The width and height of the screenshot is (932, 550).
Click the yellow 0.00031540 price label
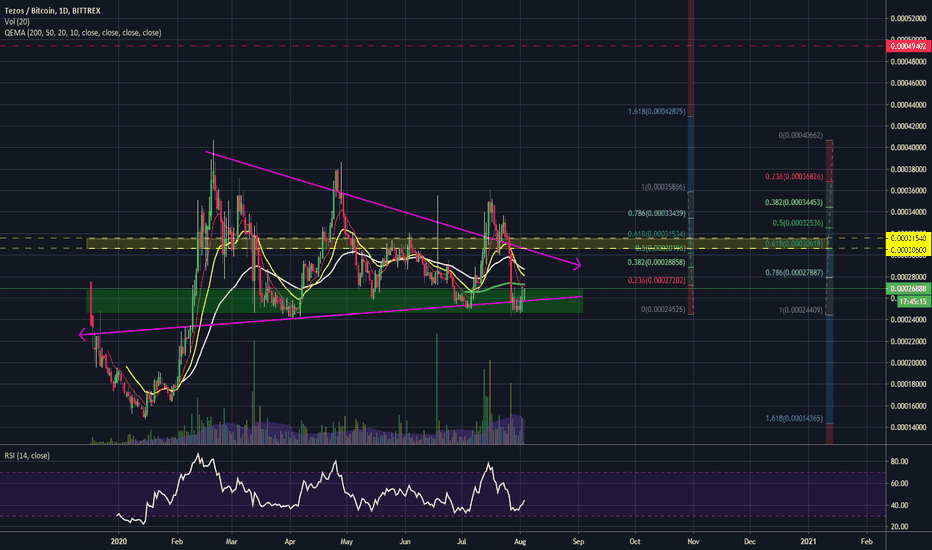pos(908,238)
